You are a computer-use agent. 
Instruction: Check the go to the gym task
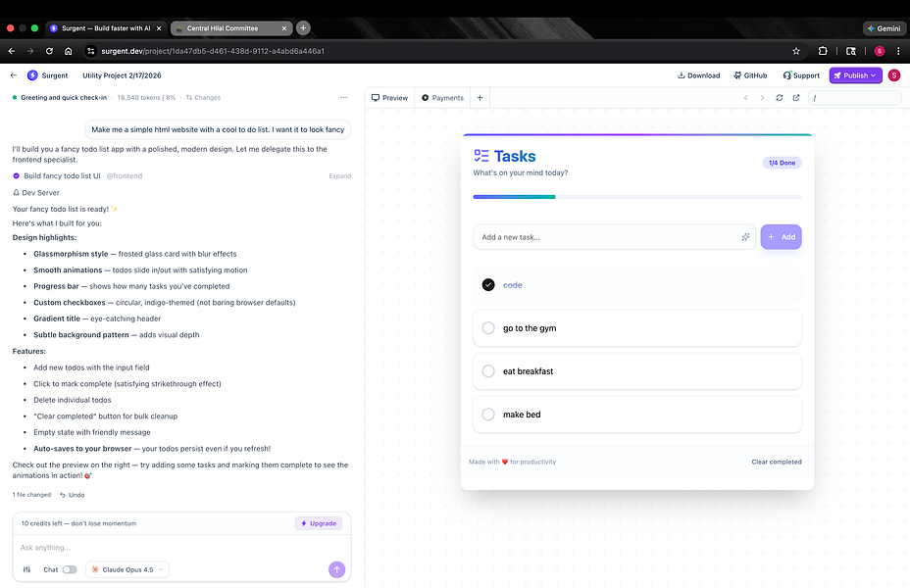(488, 328)
